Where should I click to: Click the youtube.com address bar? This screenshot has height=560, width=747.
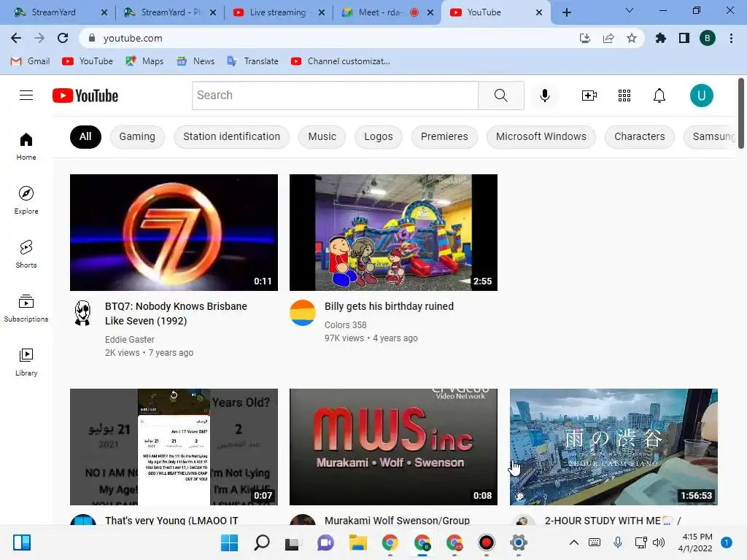click(329, 38)
